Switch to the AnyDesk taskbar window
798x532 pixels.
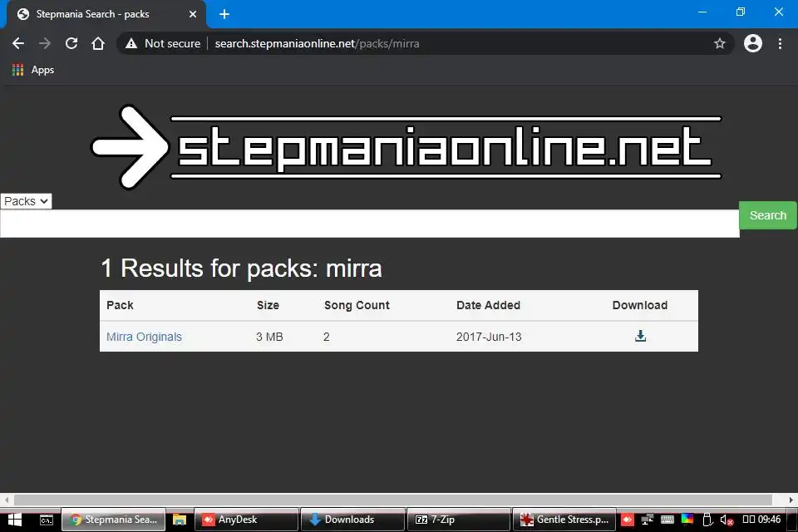246,520
